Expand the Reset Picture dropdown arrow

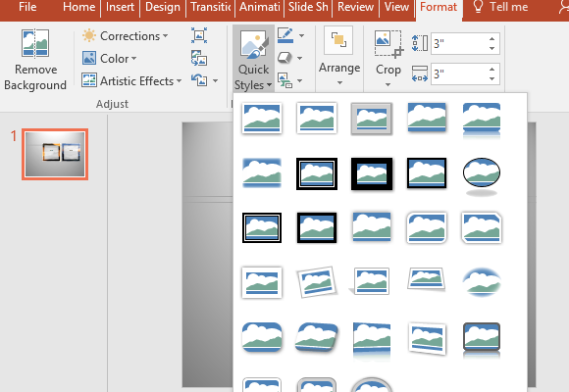click(215, 81)
